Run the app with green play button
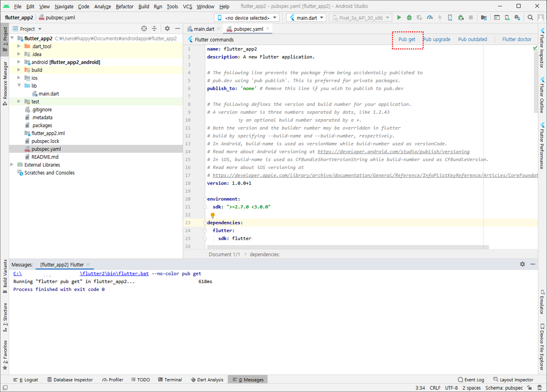Screen dimensions: 547x392 (x=399, y=17)
